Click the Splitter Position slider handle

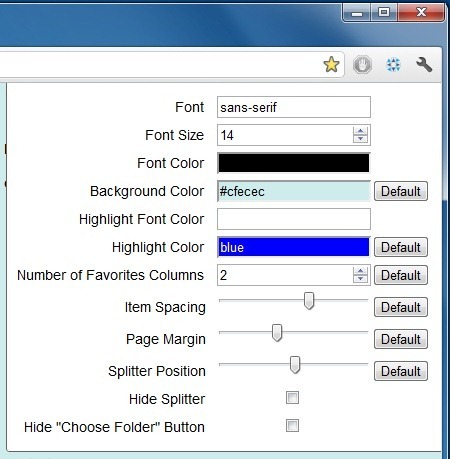[x=295, y=365]
